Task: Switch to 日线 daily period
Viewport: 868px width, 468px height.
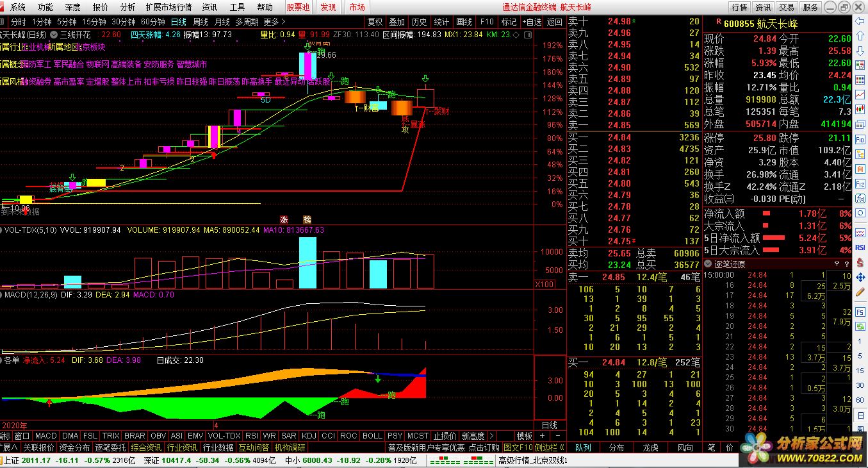Action: tap(178, 21)
